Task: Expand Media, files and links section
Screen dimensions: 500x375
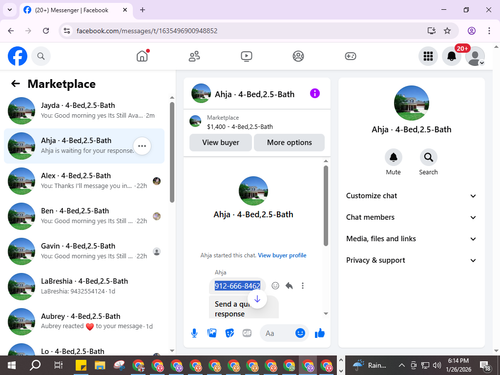Action: coord(411,239)
